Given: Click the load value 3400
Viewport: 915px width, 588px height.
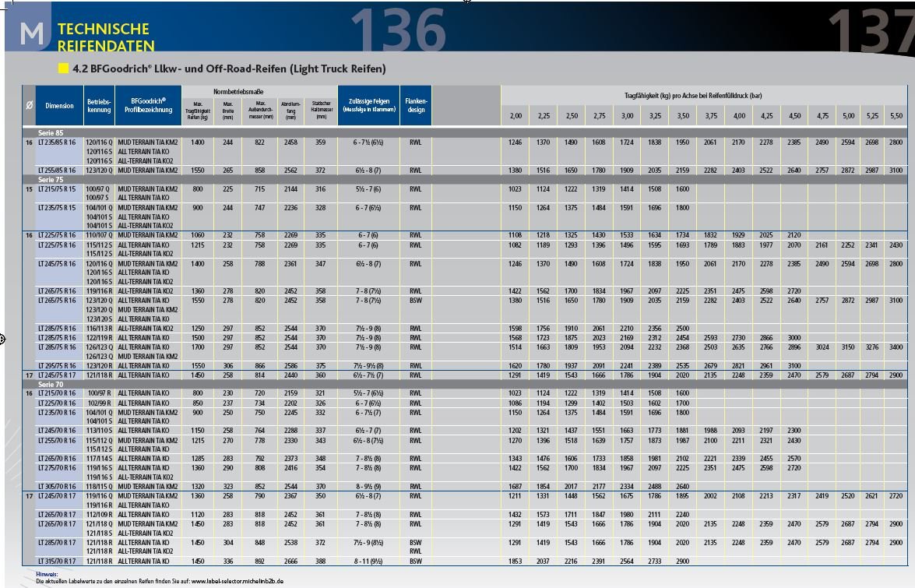Looking at the screenshot, I should point(896,347).
